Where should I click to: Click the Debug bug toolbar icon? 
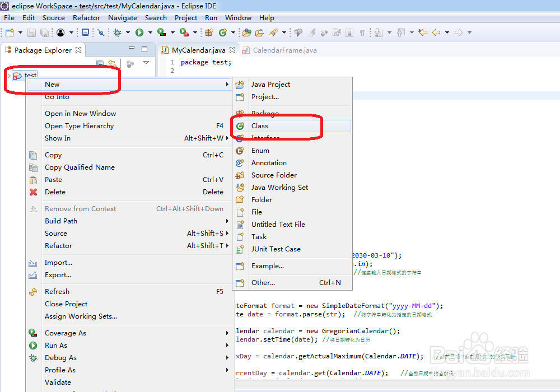pyautogui.click(x=117, y=32)
